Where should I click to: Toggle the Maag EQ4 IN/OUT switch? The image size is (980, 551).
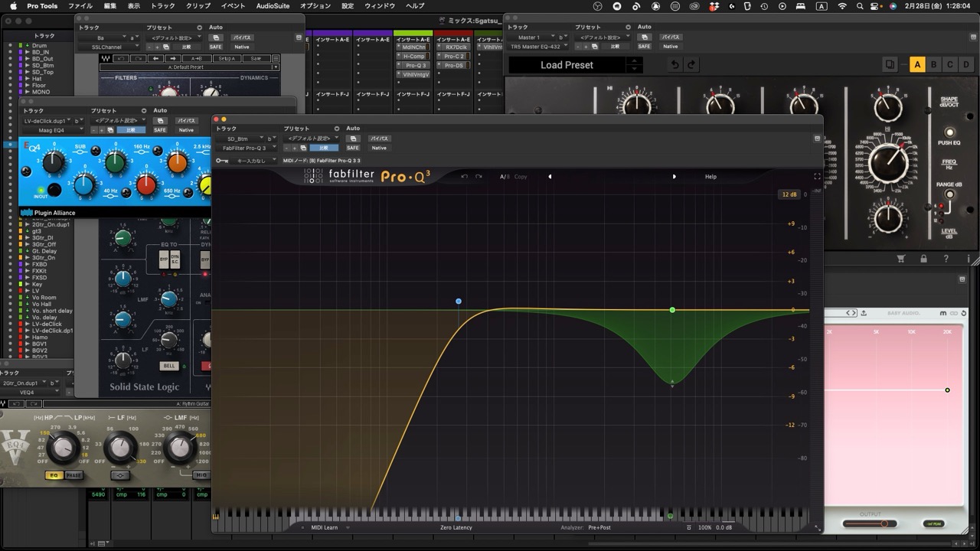click(x=53, y=191)
